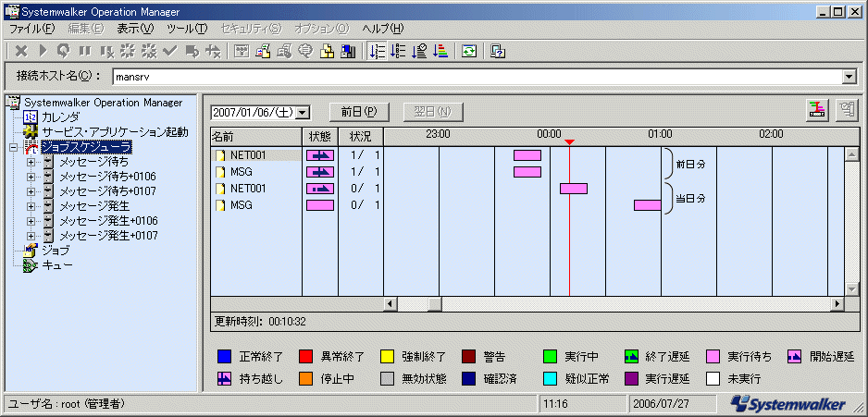Select the MSG row with status 0/1
The height and width of the screenshot is (417, 868).
[x=256, y=205]
